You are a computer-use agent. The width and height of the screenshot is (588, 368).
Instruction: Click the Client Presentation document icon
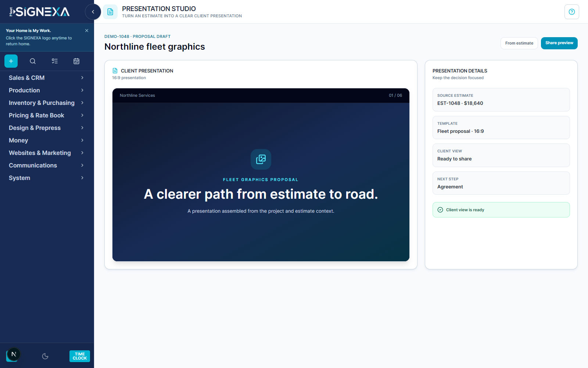coord(115,71)
